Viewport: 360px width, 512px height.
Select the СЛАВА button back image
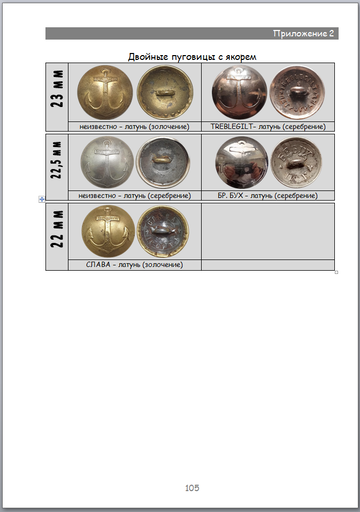(x=163, y=231)
